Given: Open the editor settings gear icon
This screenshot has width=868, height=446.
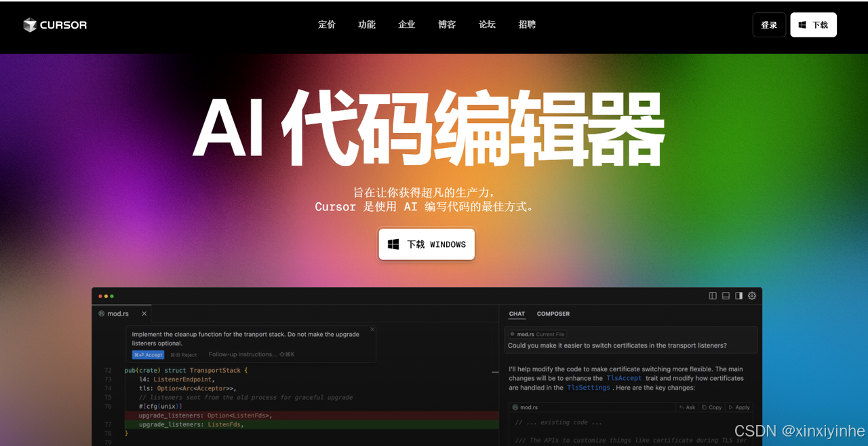Looking at the screenshot, I should (751, 295).
